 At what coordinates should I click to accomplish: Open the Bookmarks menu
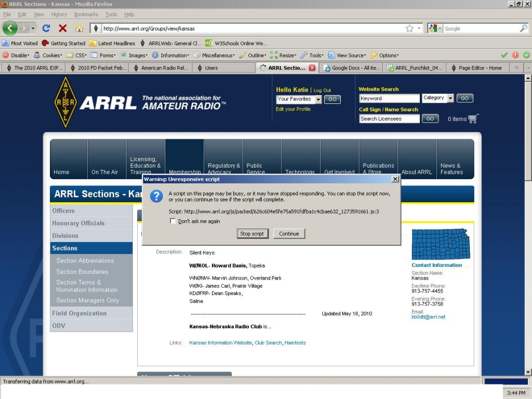(x=86, y=14)
